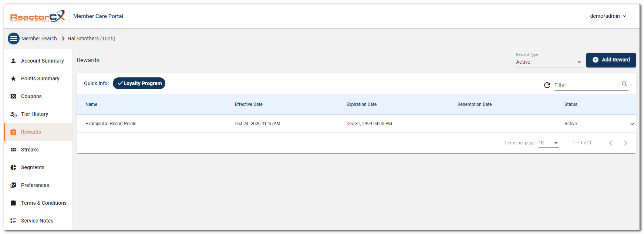Expand the ExampleCo Resort Points row
Screen dimensions: 644x234
(x=632, y=124)
